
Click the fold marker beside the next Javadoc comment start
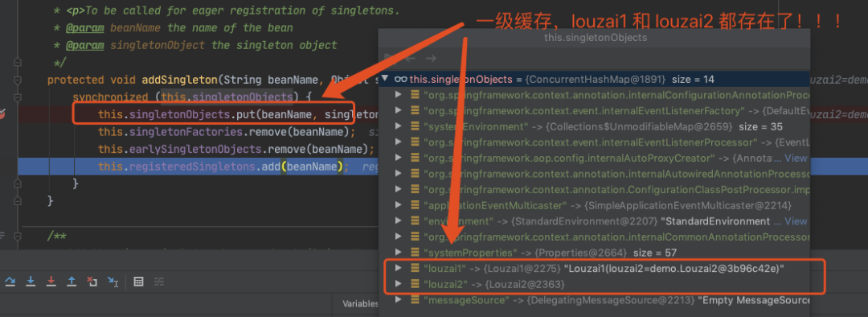click(x=18, y=236)
